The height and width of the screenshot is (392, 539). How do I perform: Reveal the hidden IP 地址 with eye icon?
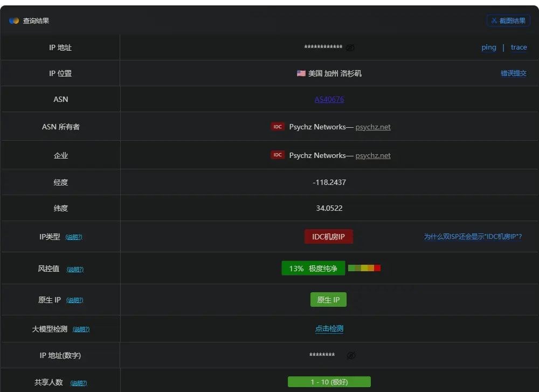350,47
